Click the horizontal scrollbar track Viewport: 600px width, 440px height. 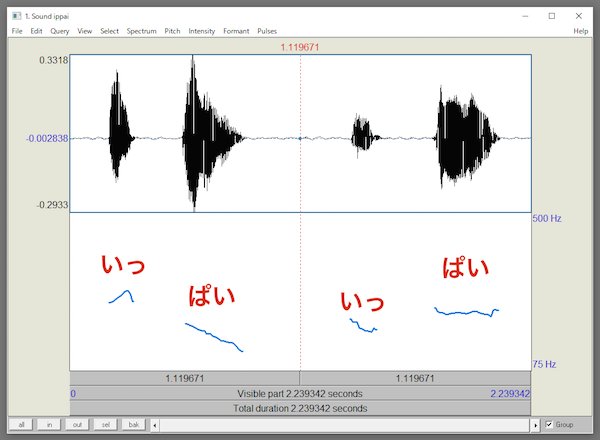coord(345,425)
